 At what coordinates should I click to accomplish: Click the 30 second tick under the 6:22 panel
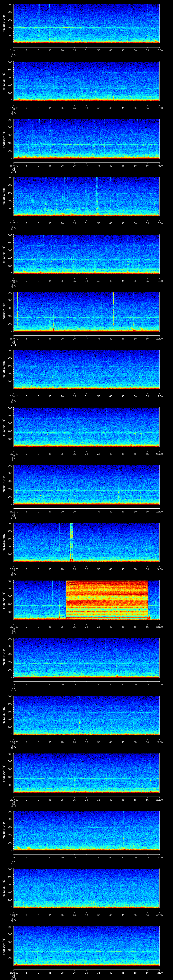click(x=86, y=512)
